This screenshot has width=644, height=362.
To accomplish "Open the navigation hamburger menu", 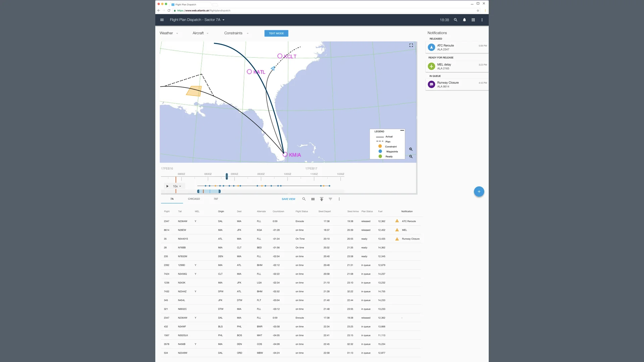I will tap(162, 20).
